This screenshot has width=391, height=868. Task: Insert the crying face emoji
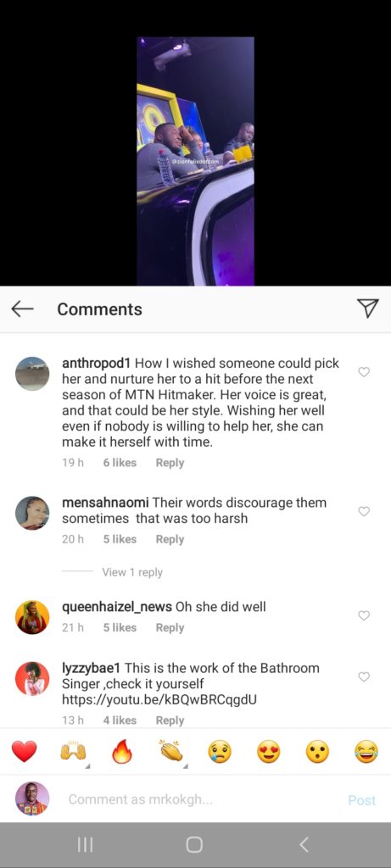(220, 752)
